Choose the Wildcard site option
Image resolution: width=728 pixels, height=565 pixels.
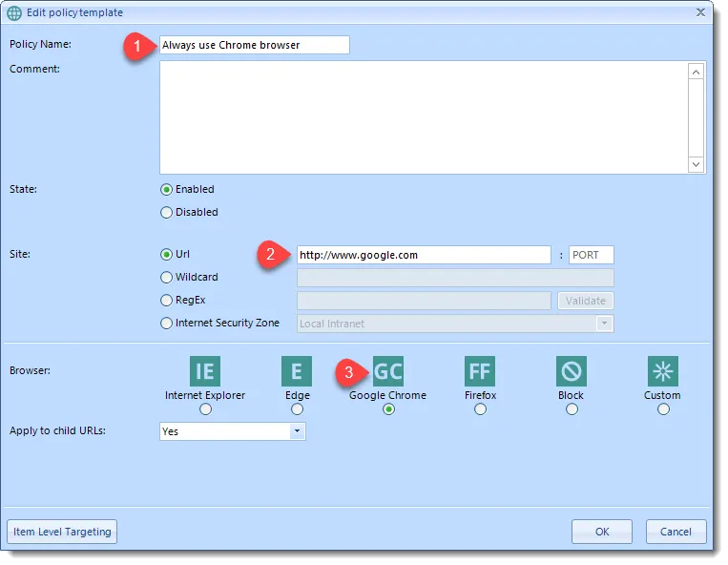point(167,278)
